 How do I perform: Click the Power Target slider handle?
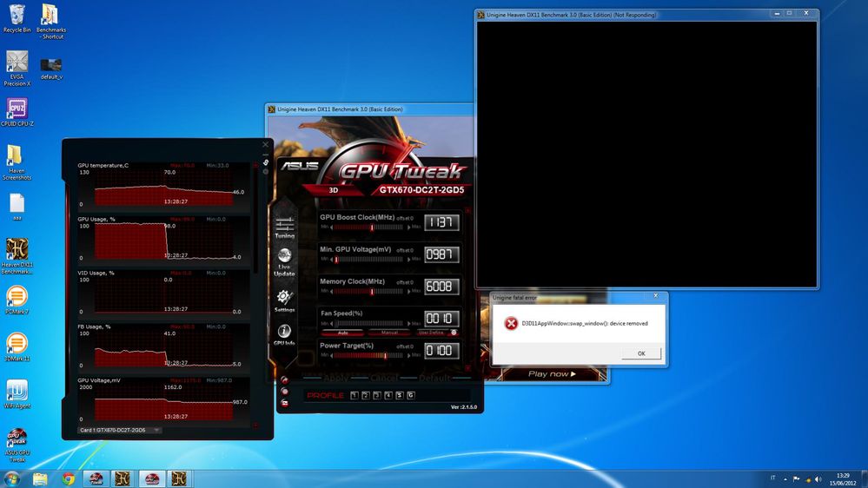(x=385, y=356)
